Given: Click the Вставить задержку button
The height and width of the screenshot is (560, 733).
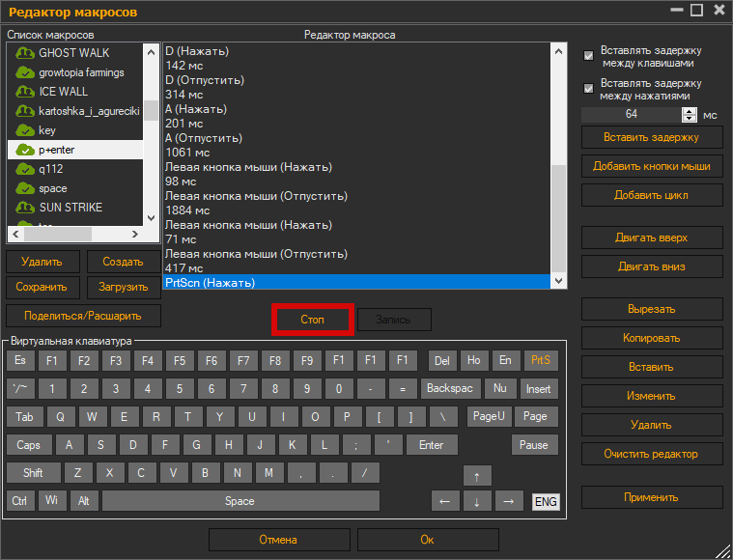Looking at the screenshot, I should (x=652, y=137).
